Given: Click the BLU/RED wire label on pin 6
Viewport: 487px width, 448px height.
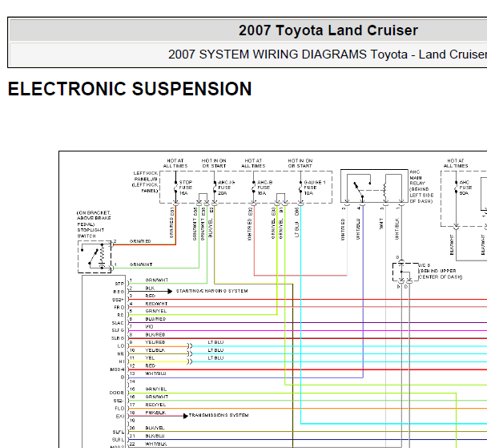Looking at the screenshot, I should point(155,319).
